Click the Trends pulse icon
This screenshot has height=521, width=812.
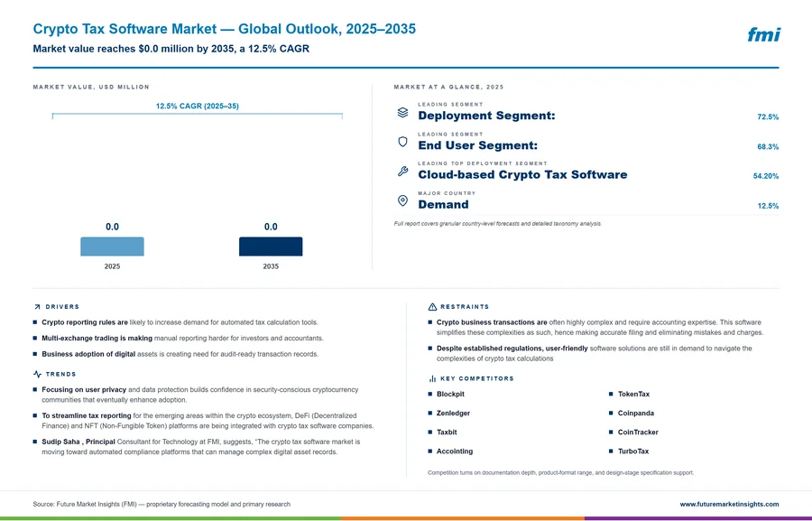37,374
